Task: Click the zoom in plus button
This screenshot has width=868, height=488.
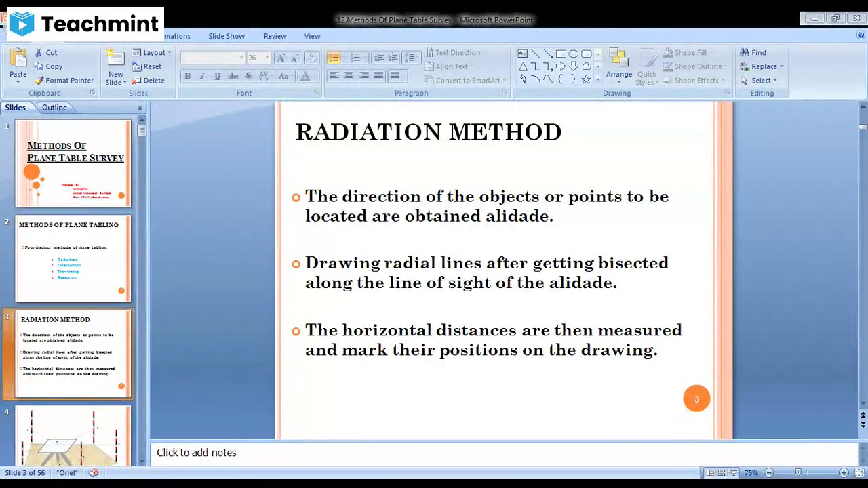Action: tap(844, 473)
